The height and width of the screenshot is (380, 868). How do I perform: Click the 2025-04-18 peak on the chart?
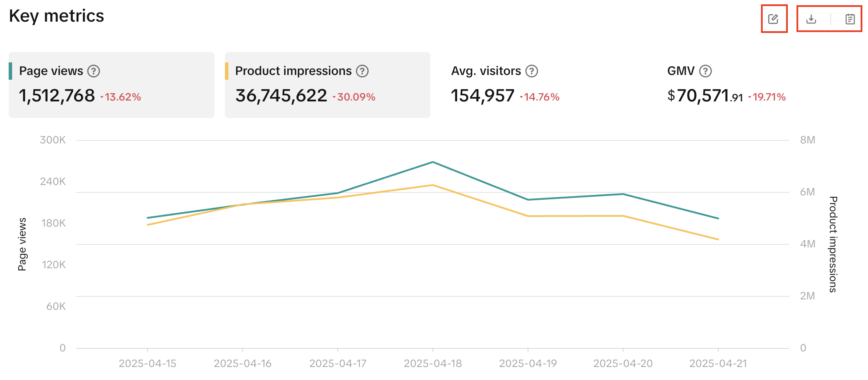tap(432, 162)
